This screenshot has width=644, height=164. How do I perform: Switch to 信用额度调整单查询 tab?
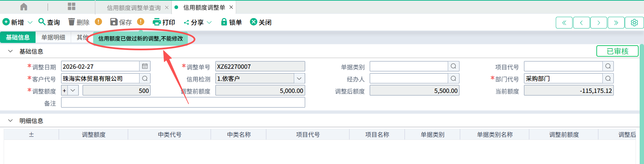[x=133, y=7]
